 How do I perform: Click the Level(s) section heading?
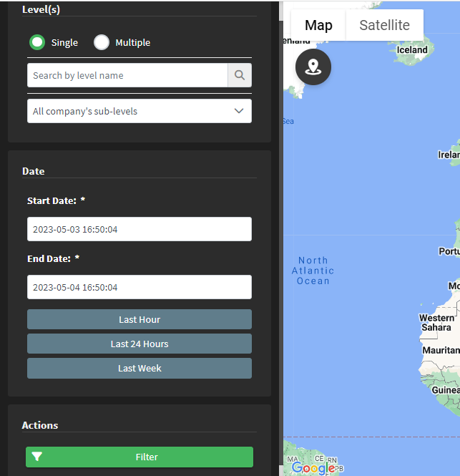[41, 9]
